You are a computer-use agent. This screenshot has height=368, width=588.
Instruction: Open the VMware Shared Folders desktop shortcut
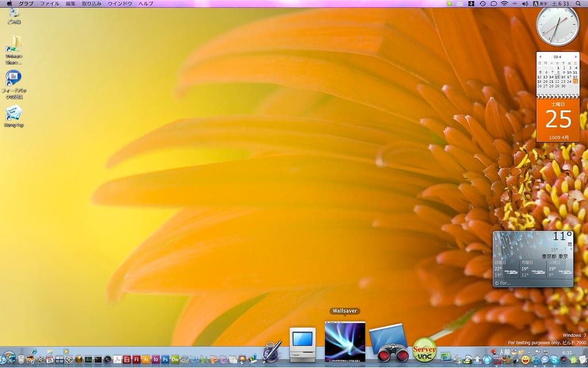[x=14, y=50]
